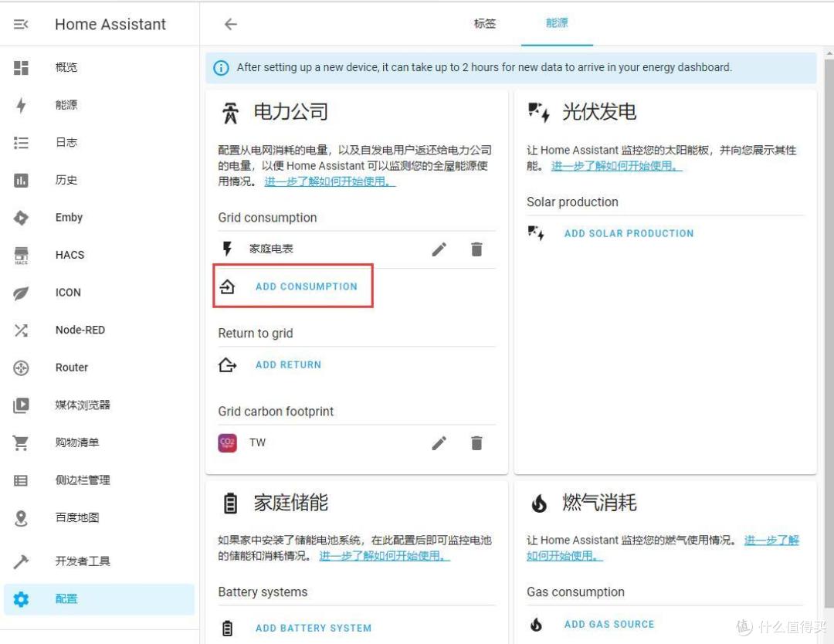Switch to the 标签 tab
834x644 pixels.
coord(484,23)
